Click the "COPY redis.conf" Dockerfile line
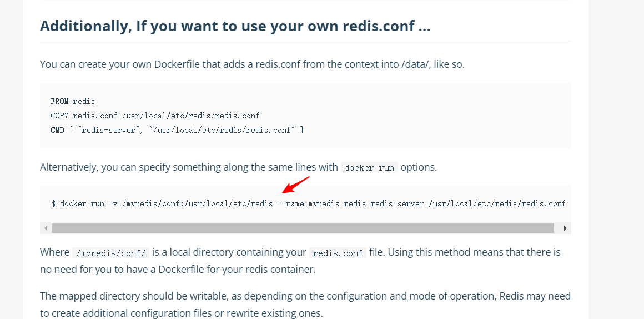The width and height of the screenshot is (644, 319). pyautogui.click(x=155, y=116)
